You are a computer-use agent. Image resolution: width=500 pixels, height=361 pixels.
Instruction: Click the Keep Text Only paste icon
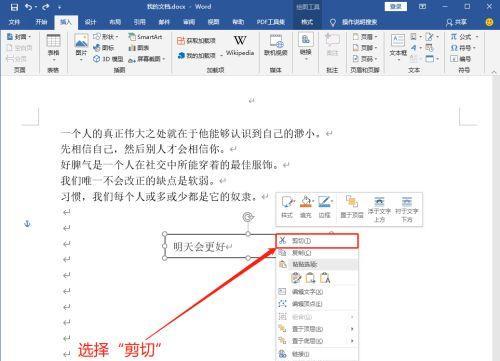pyautogui.click(x=325, y=278)
